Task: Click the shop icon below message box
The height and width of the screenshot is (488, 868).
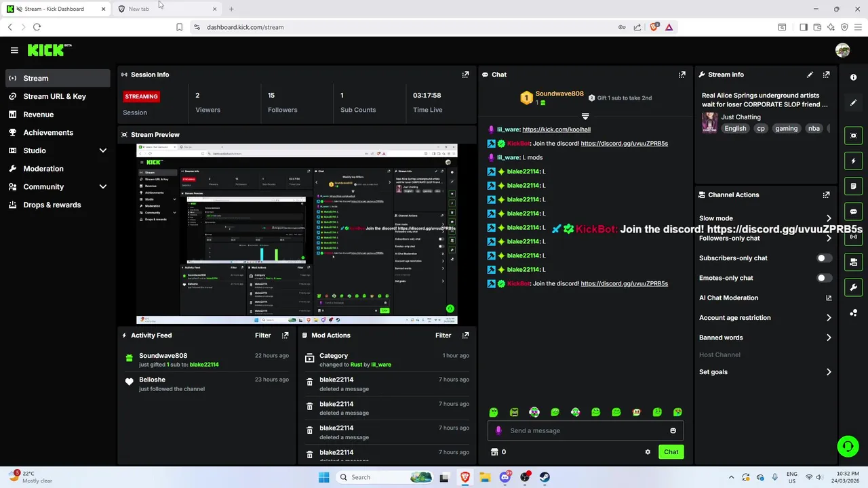Action: (494, 452)
